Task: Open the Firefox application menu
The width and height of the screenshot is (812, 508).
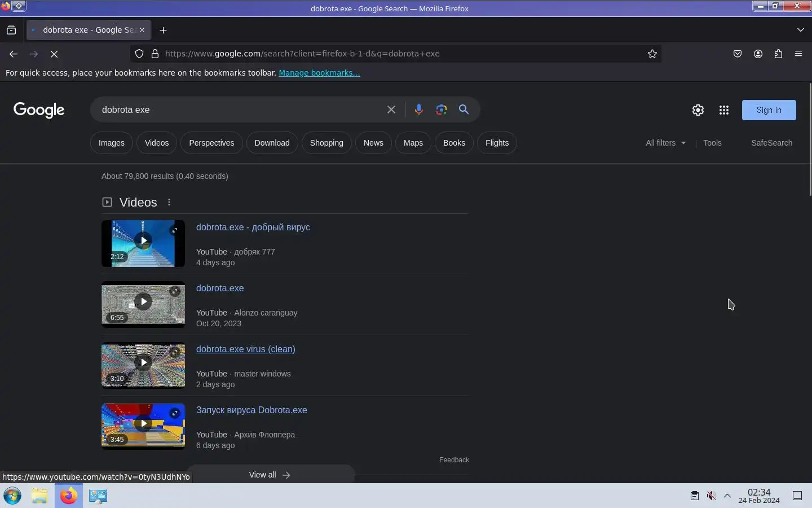Action: pos(798,54)
